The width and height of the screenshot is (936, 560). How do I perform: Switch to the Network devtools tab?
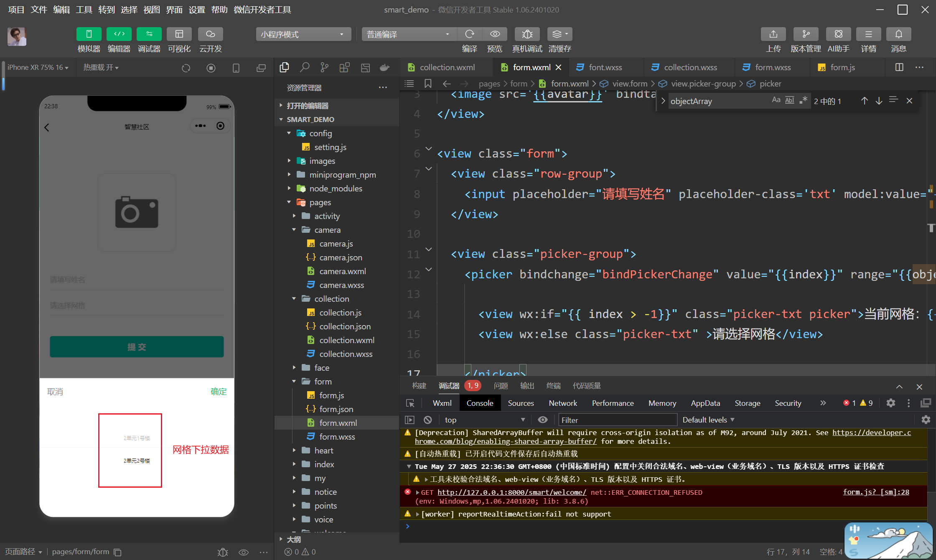tap(562, 403)
